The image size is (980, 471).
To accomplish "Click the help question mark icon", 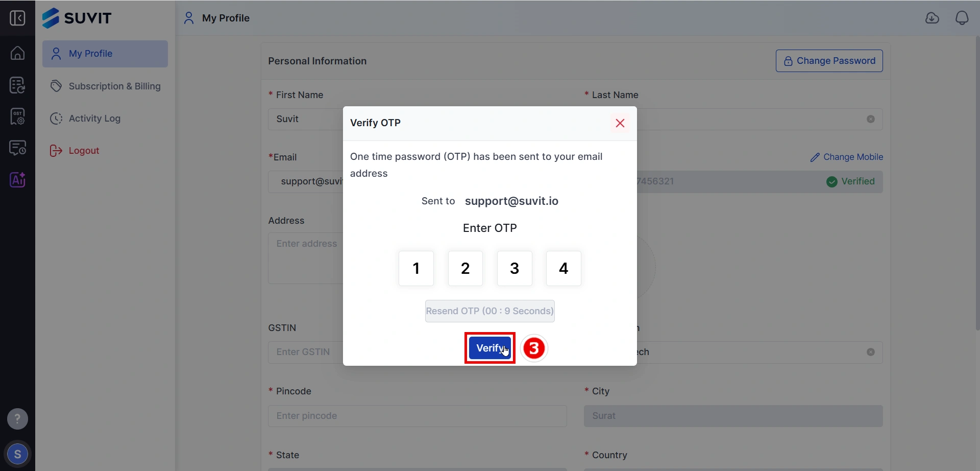I will pyautogui.click(x=17, y=419).
